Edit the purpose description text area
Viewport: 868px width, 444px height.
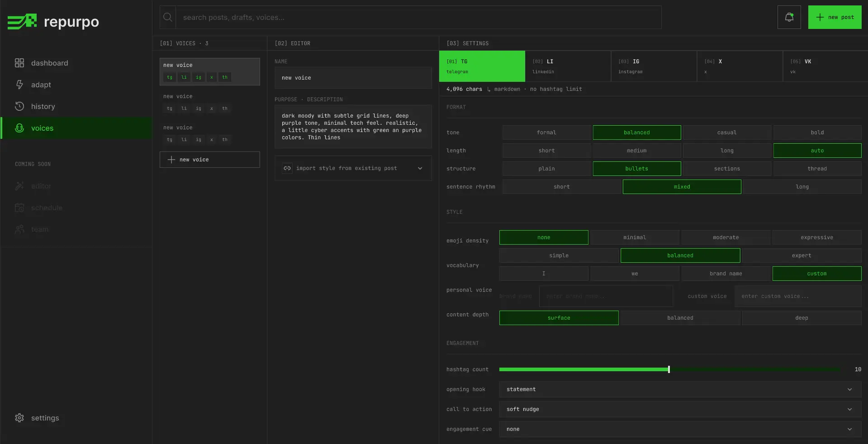(x=353, y=127)
